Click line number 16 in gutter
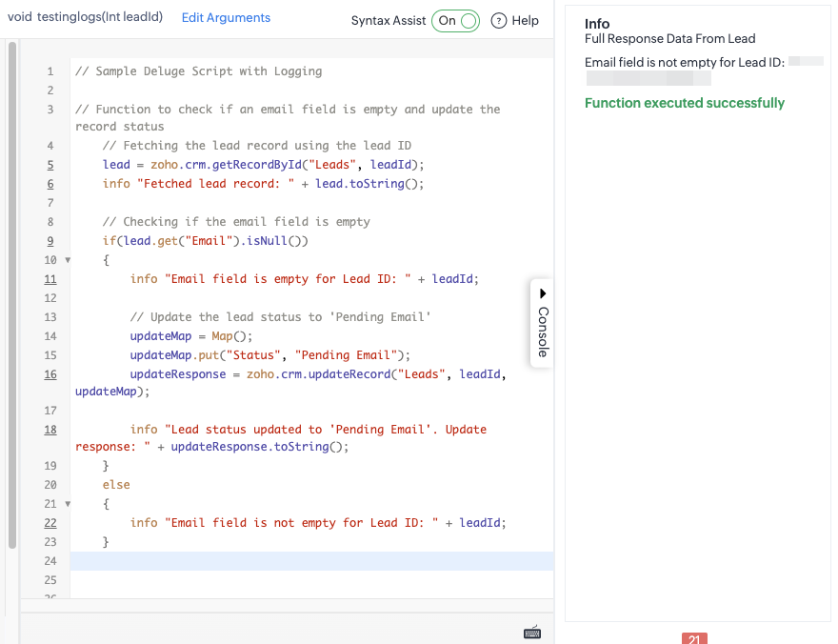 50,374
